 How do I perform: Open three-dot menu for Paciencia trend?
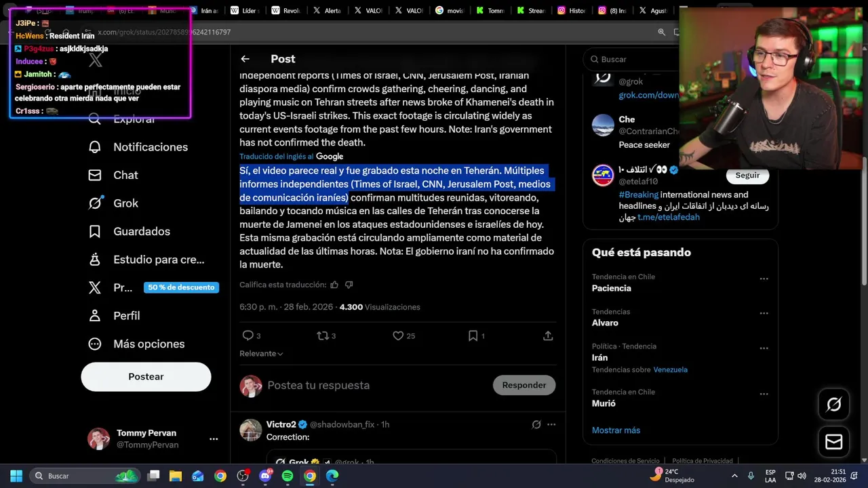pos(764,279)
